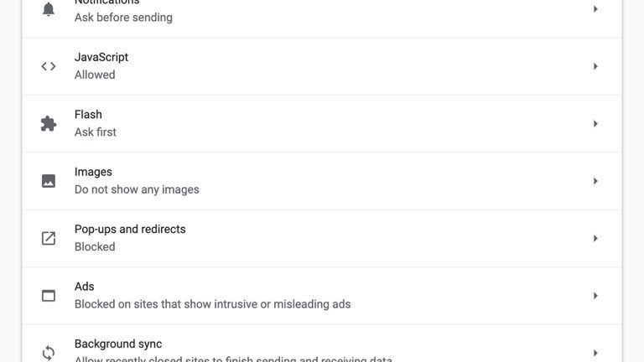Screen dimensions: 644x362
Task: Click the Images picture icon
Action: pos(49,181)
